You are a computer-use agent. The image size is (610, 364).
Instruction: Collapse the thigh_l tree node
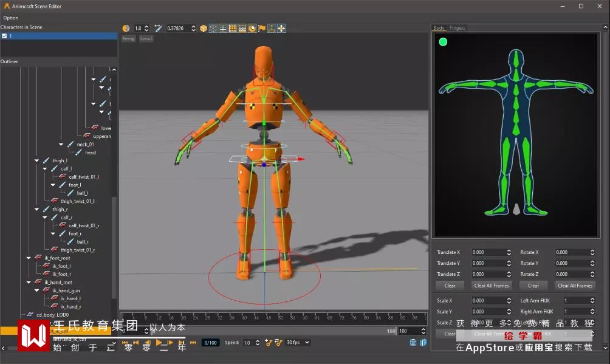[37, 160]
